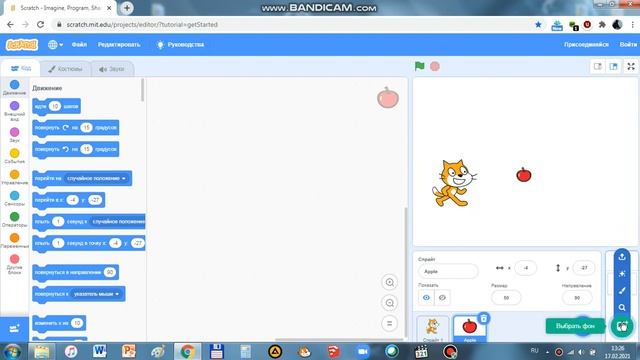Viewport: 640px width, 360px height.
Task: Show the sprite with the eye button
Action: pyautogui.click(x=426, y=298)
